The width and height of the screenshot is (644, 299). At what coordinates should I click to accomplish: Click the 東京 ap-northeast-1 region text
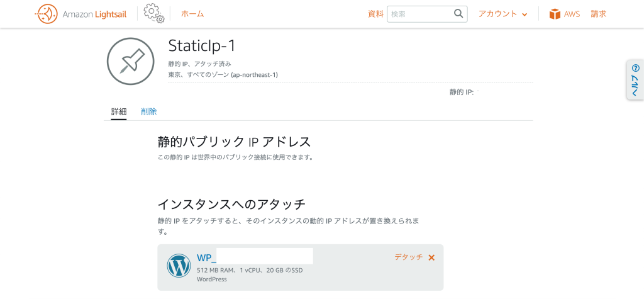tap(223, 75)
